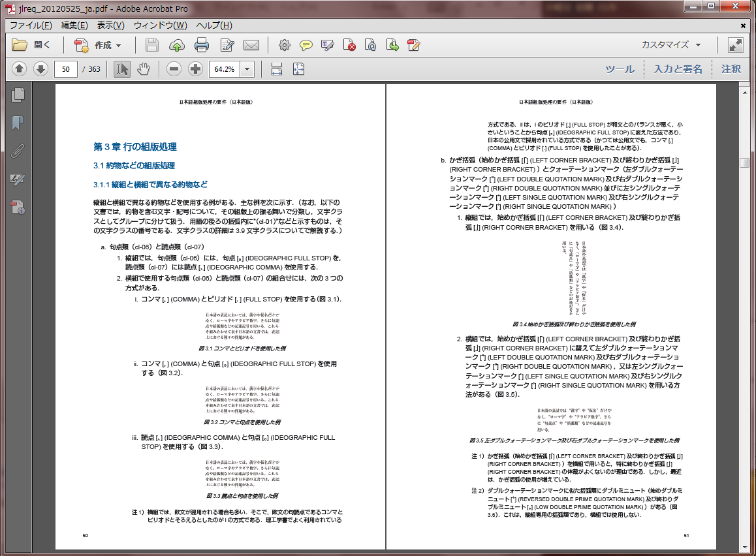Toggle the Select text cursor tool
The width and height of the screenshot is (756, 556).
pyautogui.click(x=121, y=69)
